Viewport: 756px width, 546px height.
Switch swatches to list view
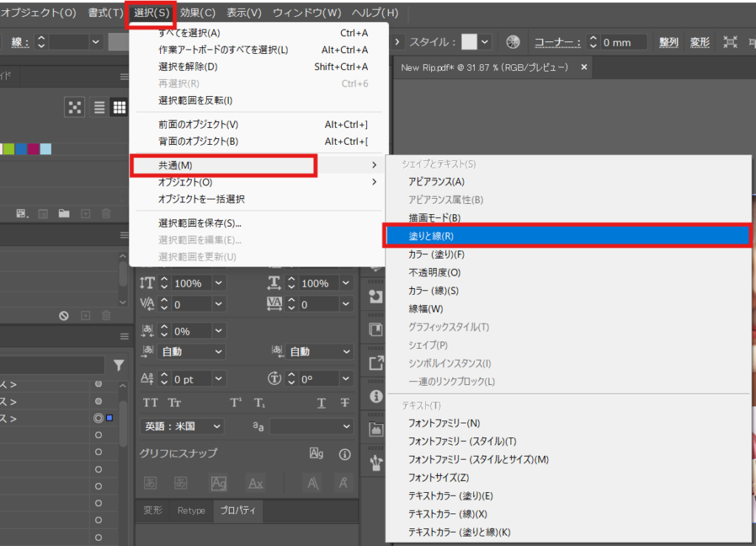click(x=100, y=108)
